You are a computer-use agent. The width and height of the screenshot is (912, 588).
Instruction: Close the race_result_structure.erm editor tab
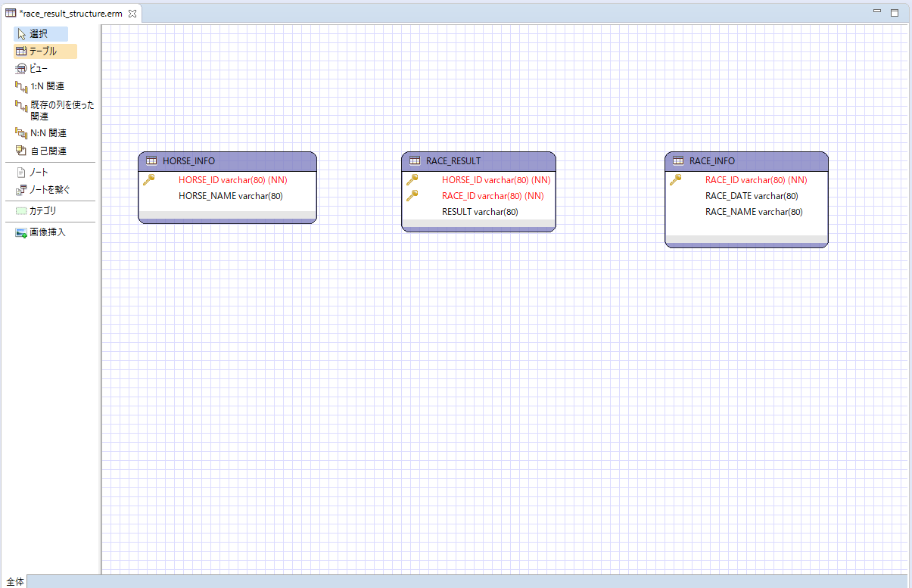[x=132, y=14]
